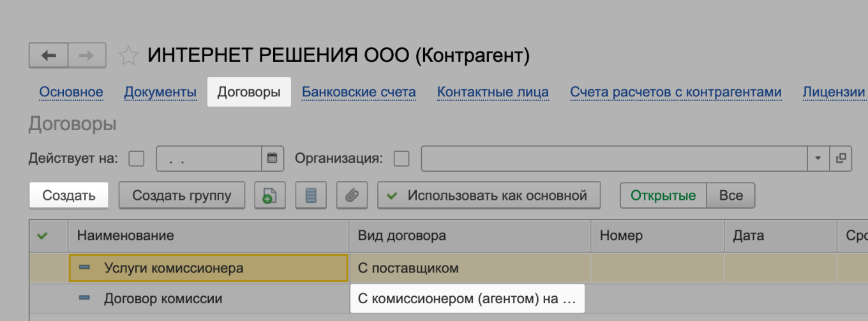Switch to the Договоры tab

[x=249, y=92]
